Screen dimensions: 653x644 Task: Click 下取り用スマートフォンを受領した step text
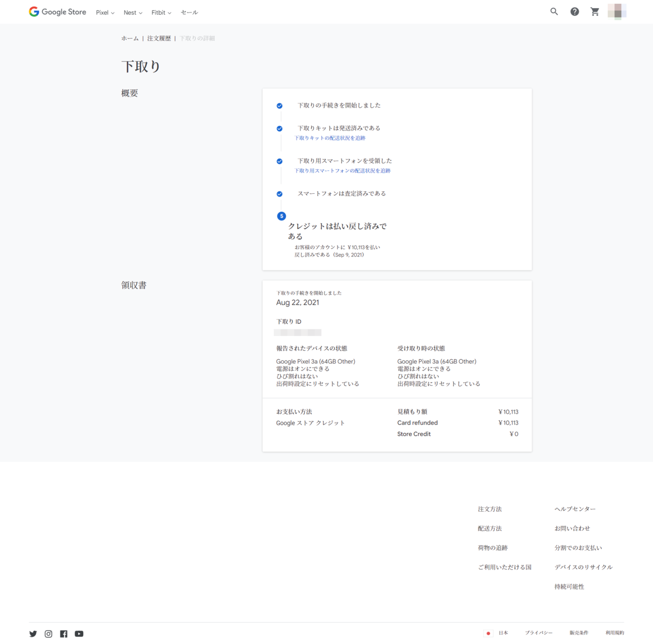[x=345, y=161]
